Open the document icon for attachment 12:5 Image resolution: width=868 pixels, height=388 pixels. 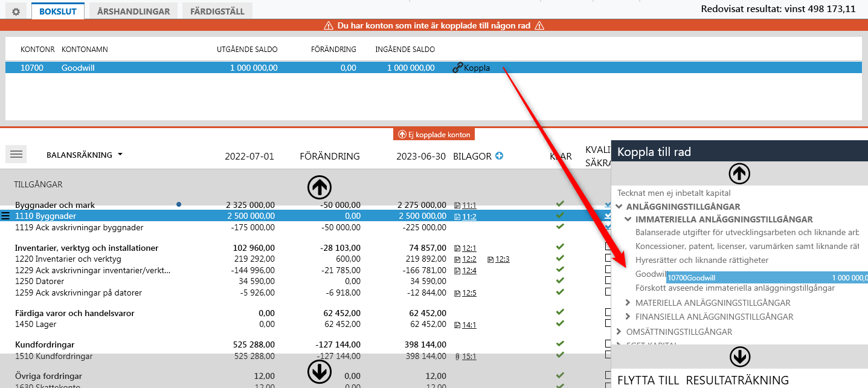[x=457, y=293]
